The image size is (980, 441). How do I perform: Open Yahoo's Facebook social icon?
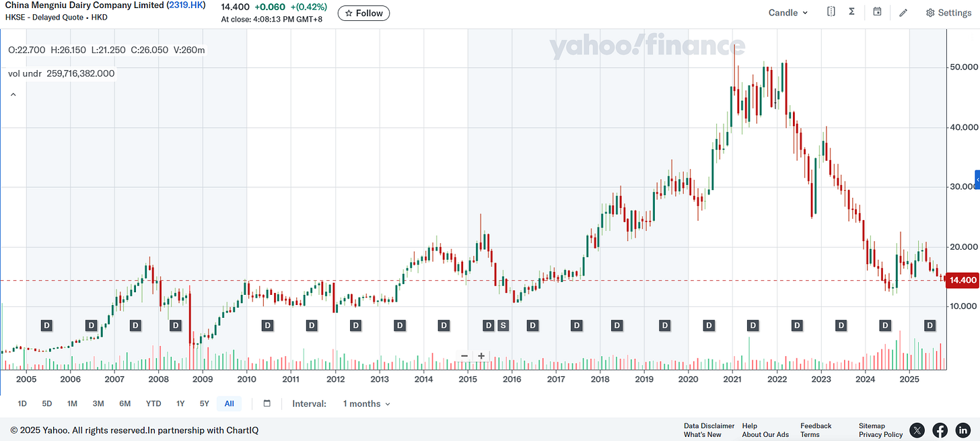940,430
